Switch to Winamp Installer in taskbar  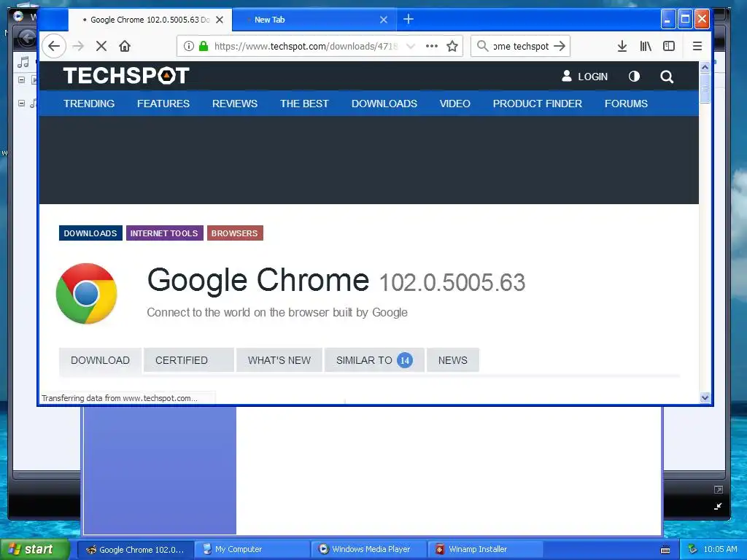pyautogui.click(x=485, y=550)
